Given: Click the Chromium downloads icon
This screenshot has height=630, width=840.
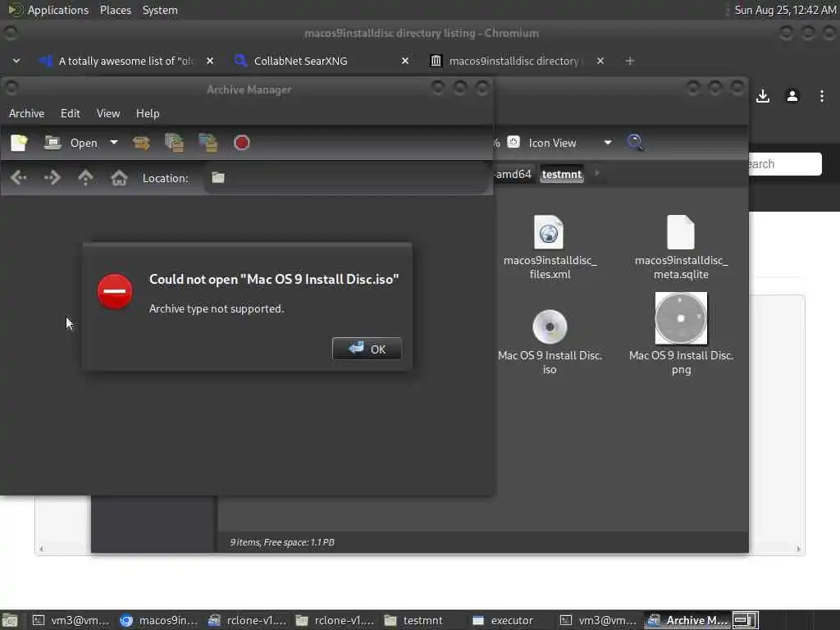Looking at the screenshot, I should (x=763, y=97).
